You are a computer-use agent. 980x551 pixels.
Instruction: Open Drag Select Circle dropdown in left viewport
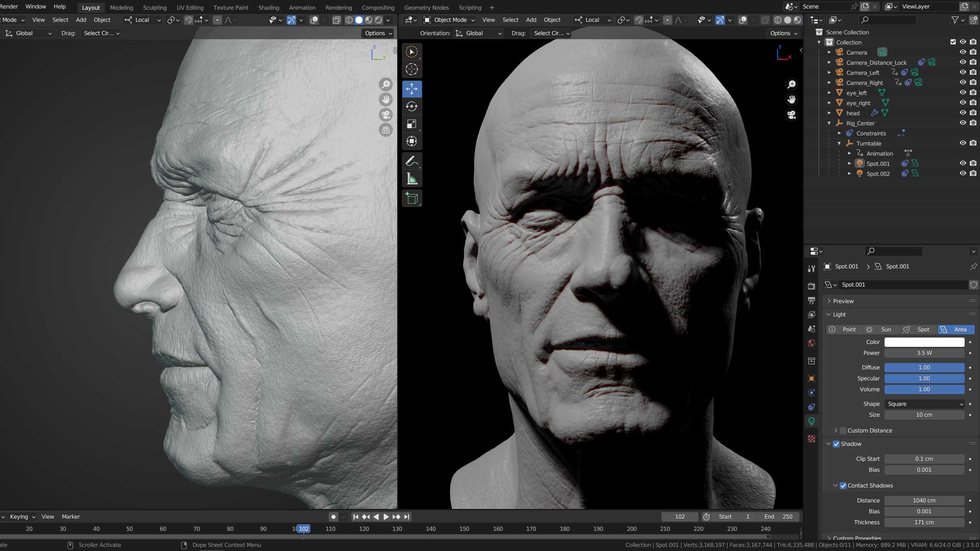(101, 33)
